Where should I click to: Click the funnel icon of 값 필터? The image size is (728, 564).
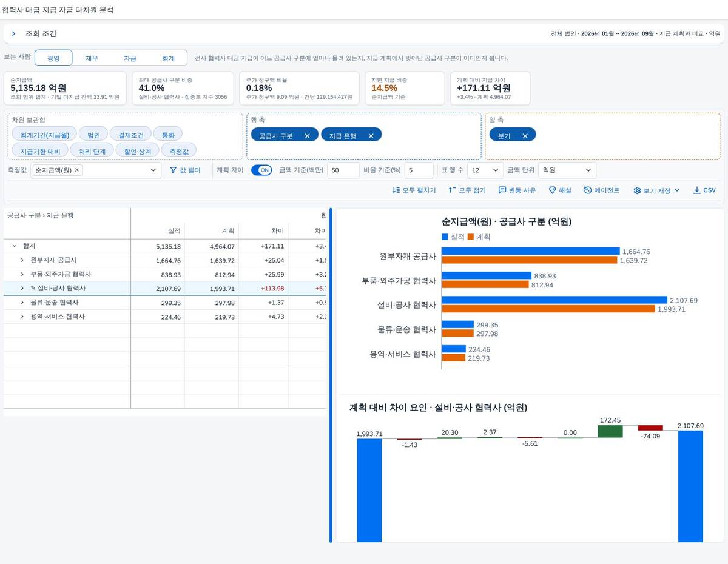tap(173, 170)
